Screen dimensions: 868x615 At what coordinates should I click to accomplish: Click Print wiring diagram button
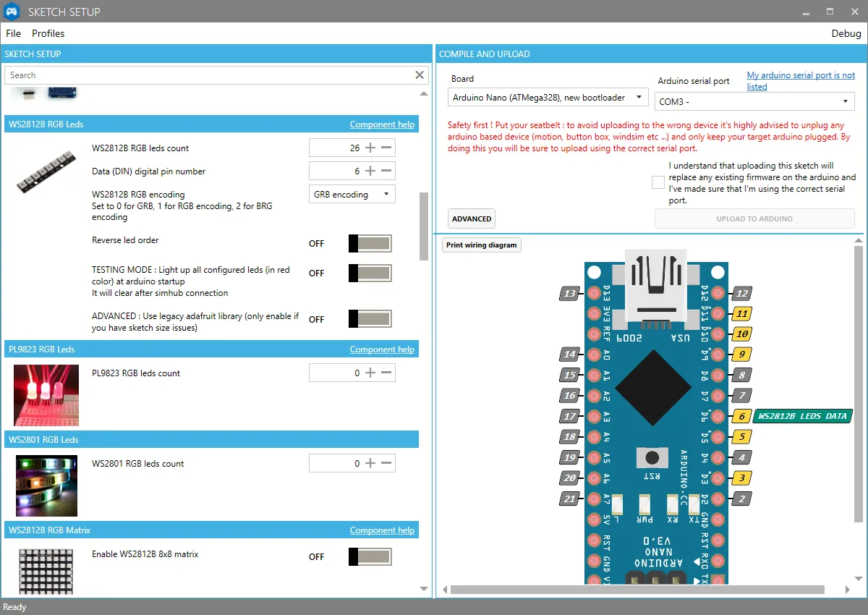click(x=482, y=245)
